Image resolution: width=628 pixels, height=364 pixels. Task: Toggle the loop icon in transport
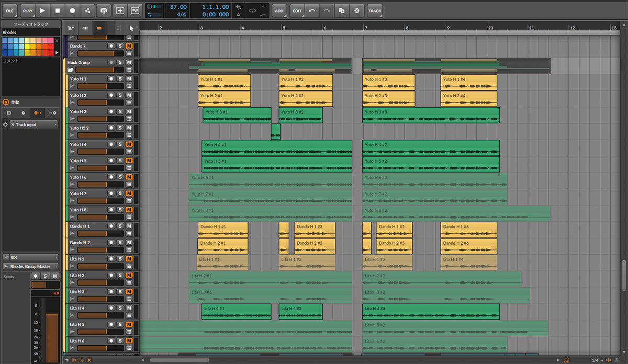pyautogui.click(x=252, y=10)
